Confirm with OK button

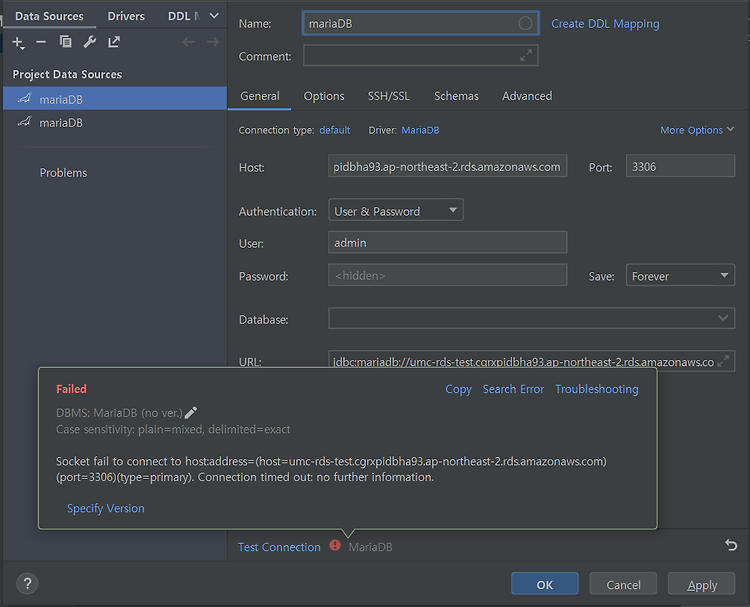coord(544,584)
